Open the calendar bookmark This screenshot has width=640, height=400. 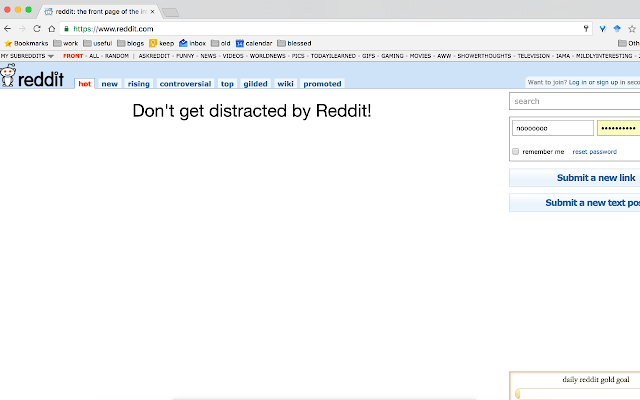click(254, 43)
